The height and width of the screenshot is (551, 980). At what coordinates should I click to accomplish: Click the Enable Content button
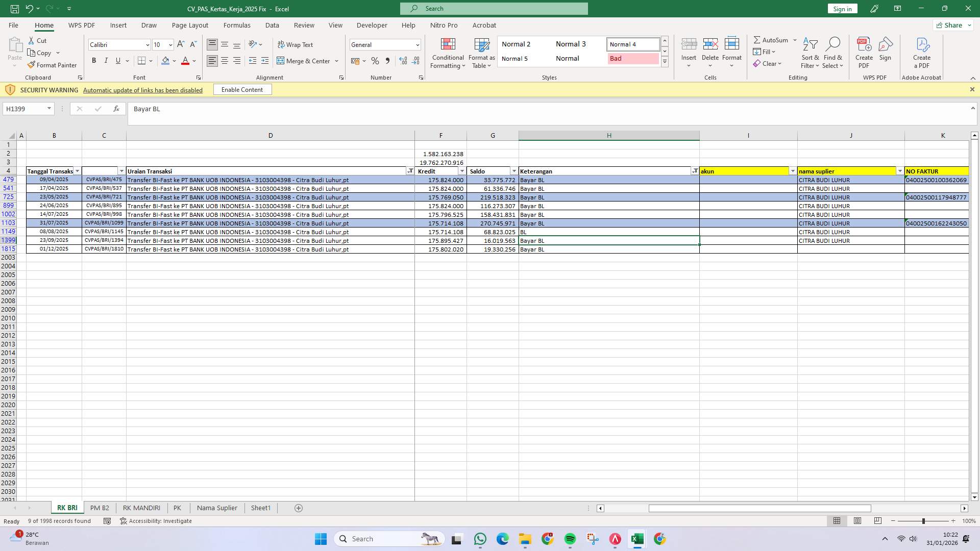point(242,89)
